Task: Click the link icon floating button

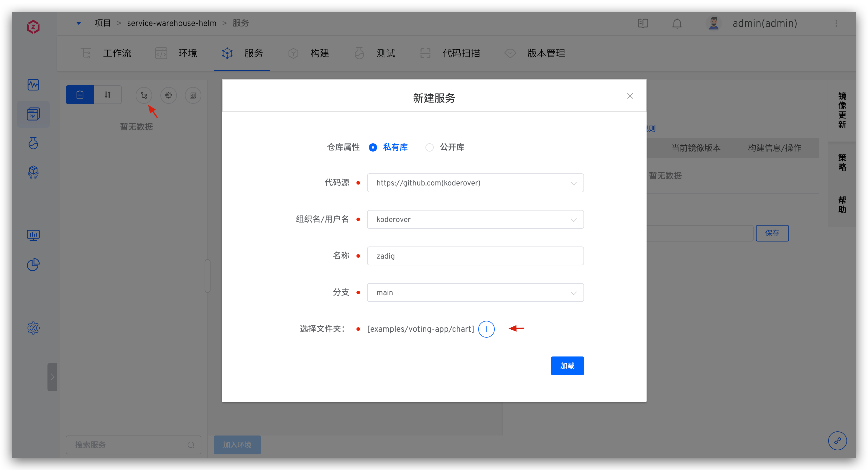Action: pos(837,441)
